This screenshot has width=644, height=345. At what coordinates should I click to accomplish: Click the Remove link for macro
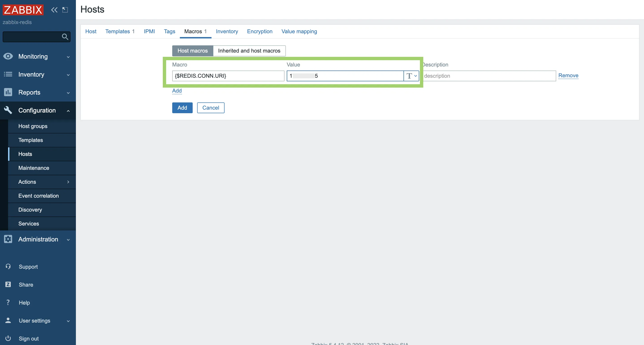coord(568,75)
